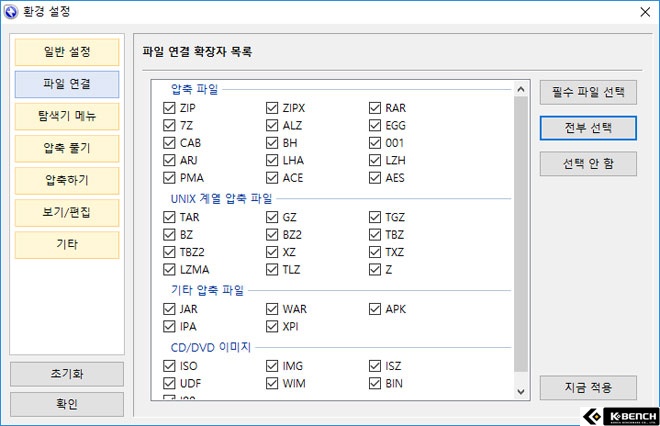Open the 보기/편집 tab
Viewport: 660px width, 426px height.
(67, 212)
